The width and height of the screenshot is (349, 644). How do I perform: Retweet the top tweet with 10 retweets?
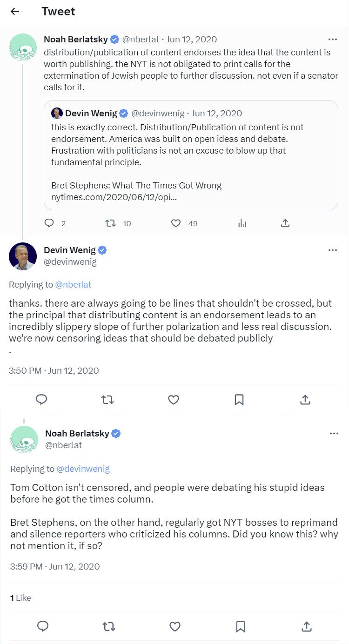110,223
